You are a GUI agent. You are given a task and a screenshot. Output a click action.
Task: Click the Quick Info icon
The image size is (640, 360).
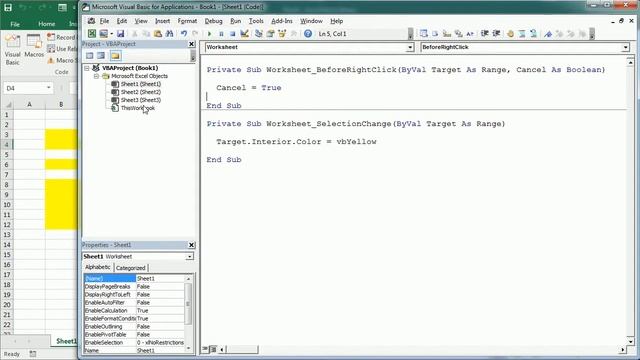point(447,33)
